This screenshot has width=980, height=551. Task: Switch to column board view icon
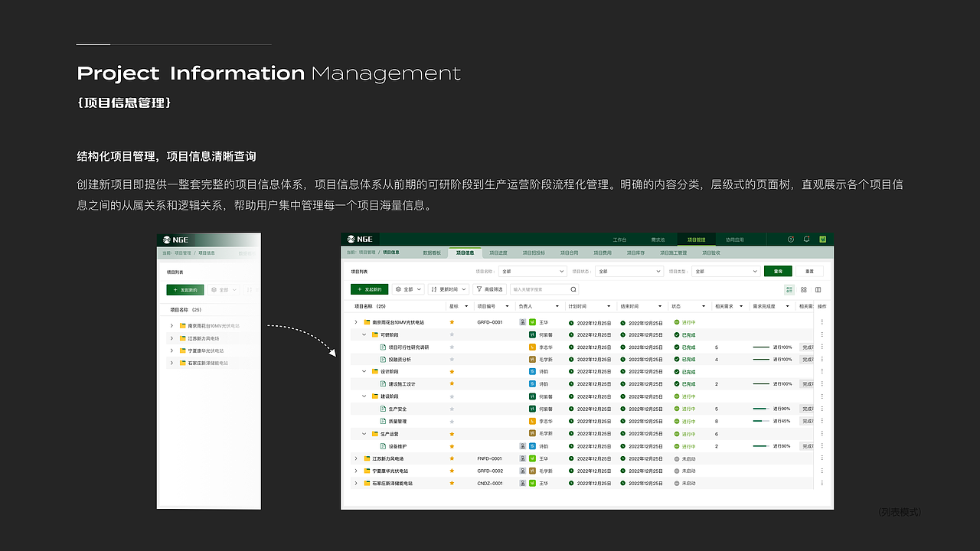[818, 289]
